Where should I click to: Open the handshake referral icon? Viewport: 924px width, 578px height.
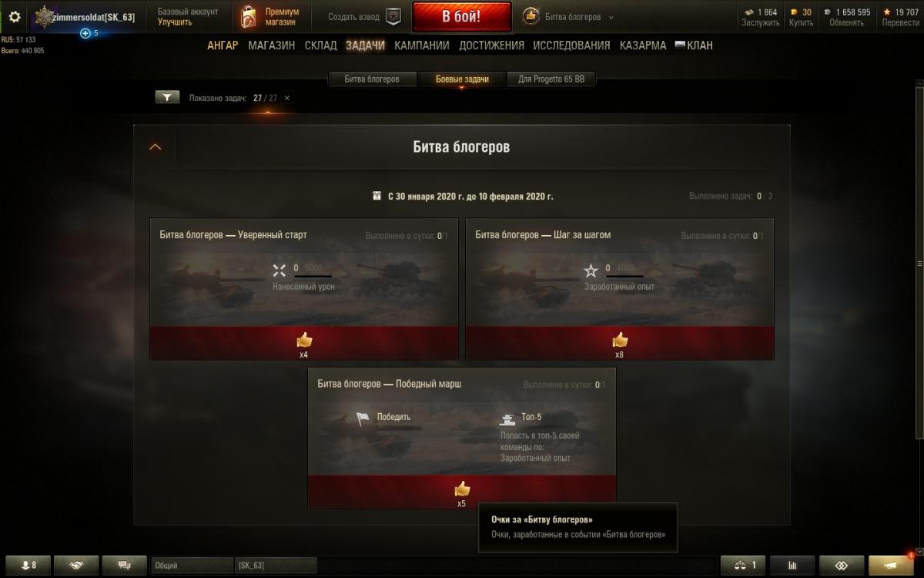[77, 566]
